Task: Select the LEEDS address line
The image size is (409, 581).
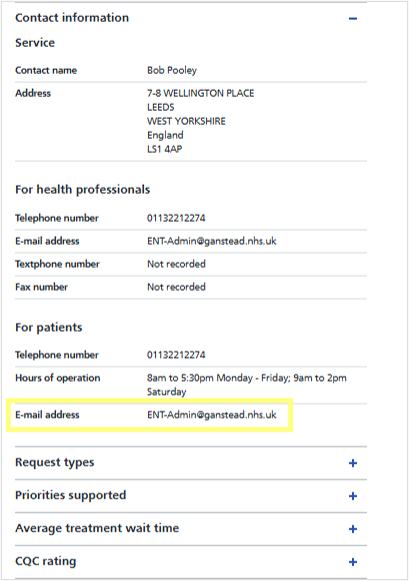Action: [161, 107]
